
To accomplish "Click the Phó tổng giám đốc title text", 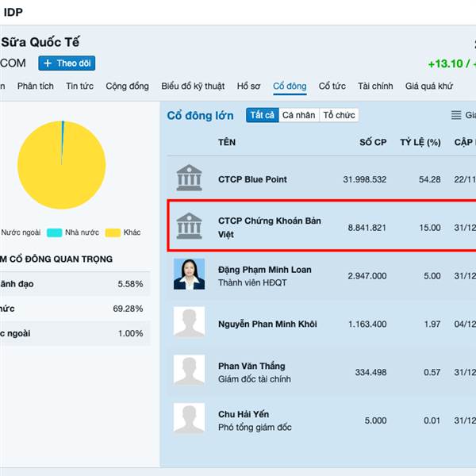I will pos(255,427).
